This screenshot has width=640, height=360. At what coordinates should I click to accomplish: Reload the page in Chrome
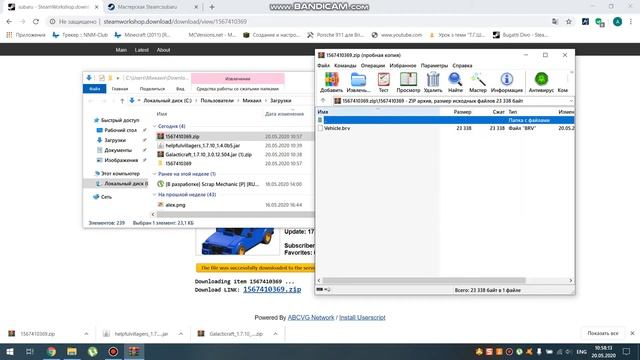click(x=36, y=22)
